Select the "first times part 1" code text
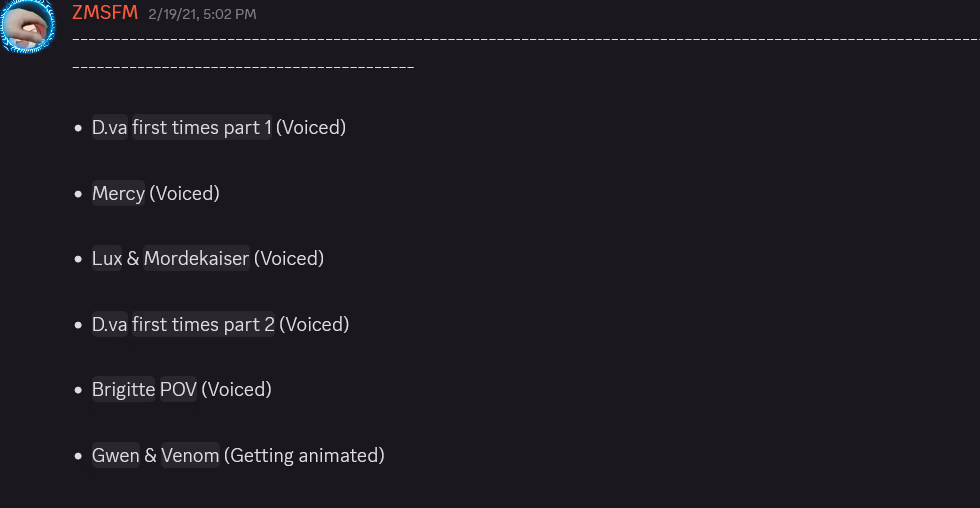The height and width of the screenshot is (508, 980). click(x=201, y=128)
